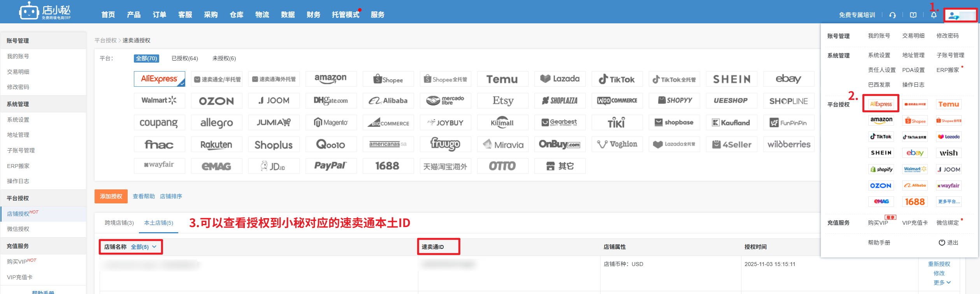Open 微信授权 in the left sidebar
980x294 pixels.
coord(18,229)
